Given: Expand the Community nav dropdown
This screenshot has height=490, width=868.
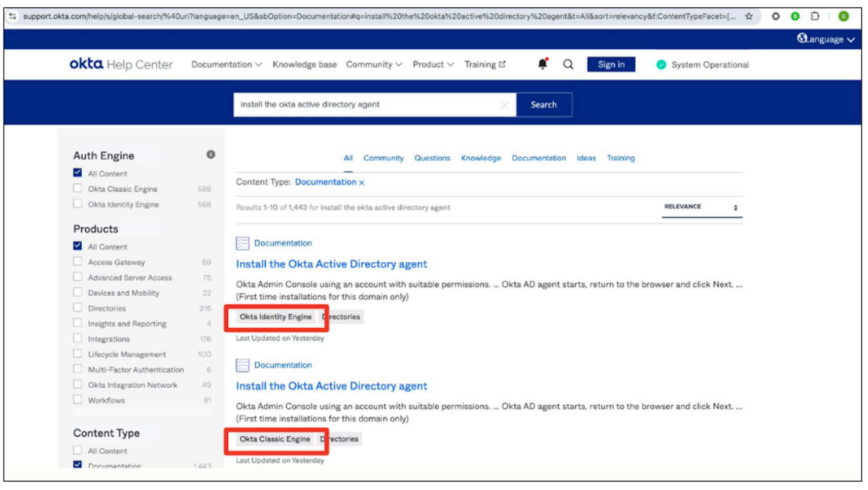Looking at the screenshot, I should [x=374, y=64].
